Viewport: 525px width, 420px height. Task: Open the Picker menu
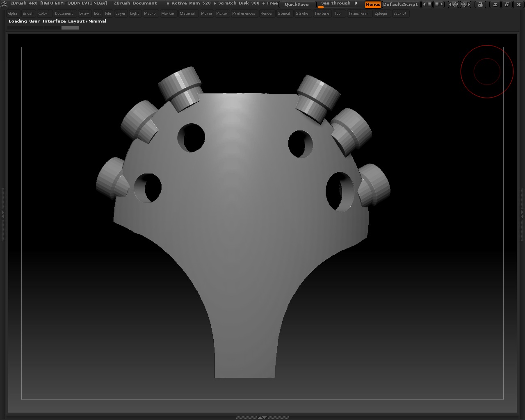pyautogui.click(x=222, y=14)
